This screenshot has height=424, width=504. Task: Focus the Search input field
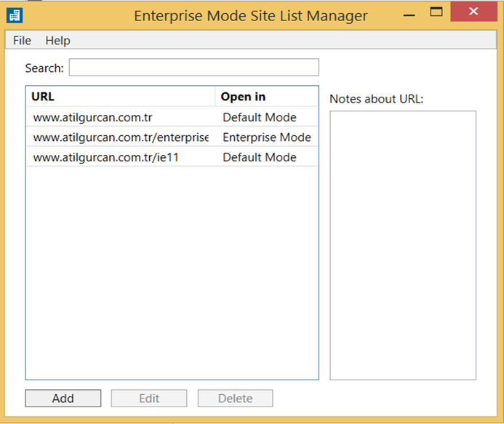(x=194, y=67)
